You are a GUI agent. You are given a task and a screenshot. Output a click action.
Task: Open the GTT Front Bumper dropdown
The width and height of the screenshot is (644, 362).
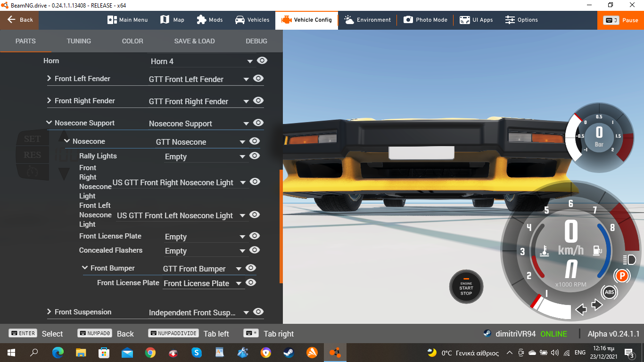tap(203, 269)
